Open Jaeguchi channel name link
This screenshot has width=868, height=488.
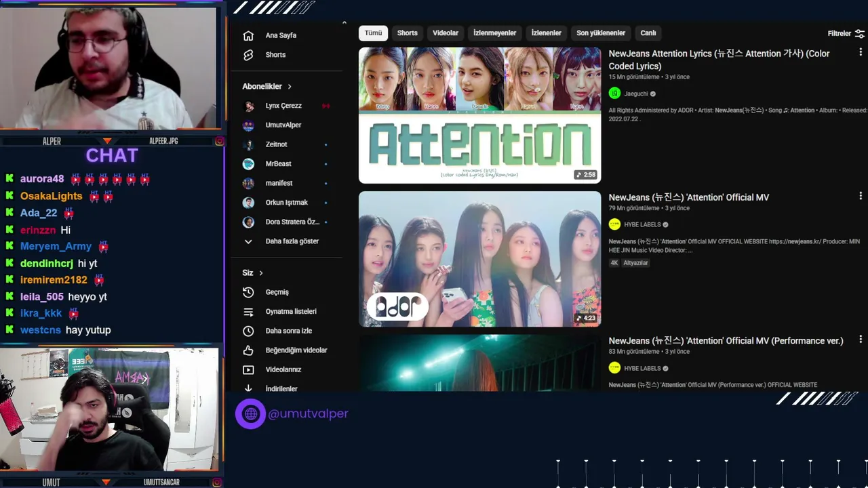(636, 94)
